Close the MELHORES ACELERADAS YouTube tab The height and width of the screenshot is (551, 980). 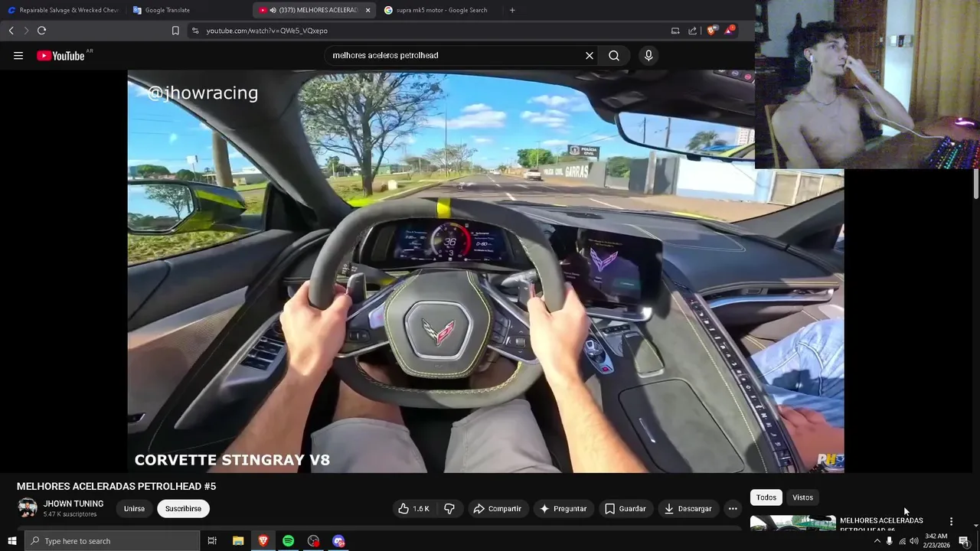click(368, 10)
